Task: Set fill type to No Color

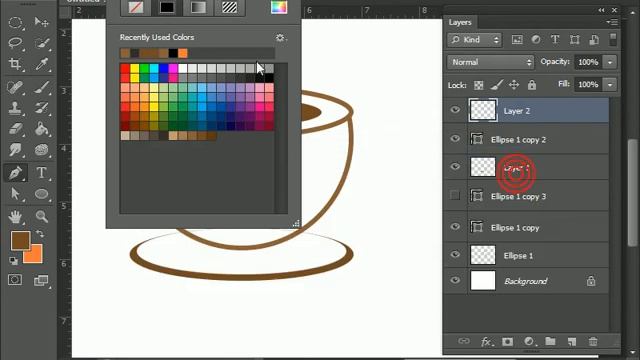Action: click(x=136, y=8)
